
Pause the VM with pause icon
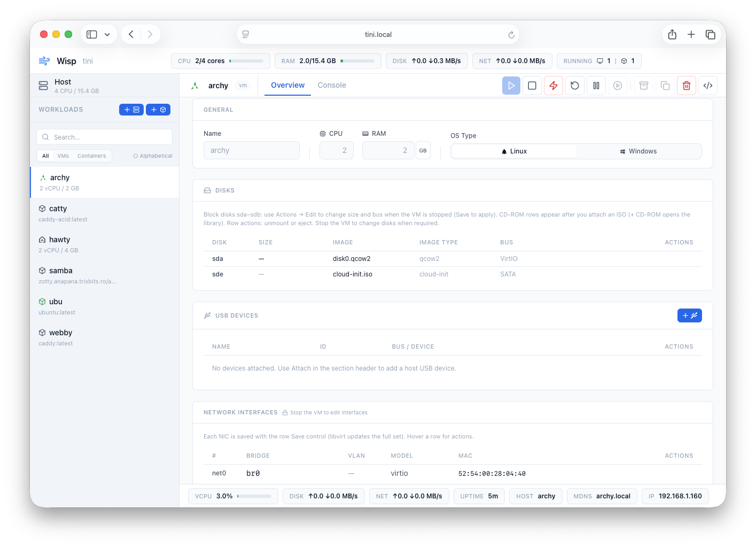coord(596,86)
